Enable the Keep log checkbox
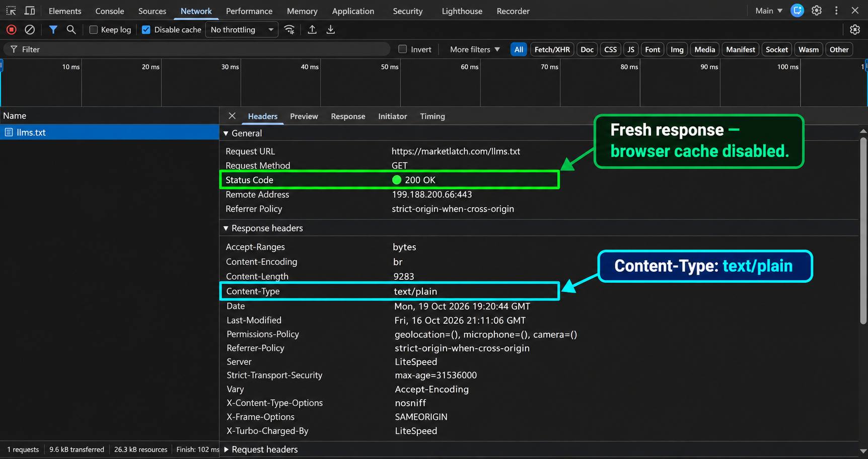This screenshot has width=868, height=459. [x=93, y=30]
